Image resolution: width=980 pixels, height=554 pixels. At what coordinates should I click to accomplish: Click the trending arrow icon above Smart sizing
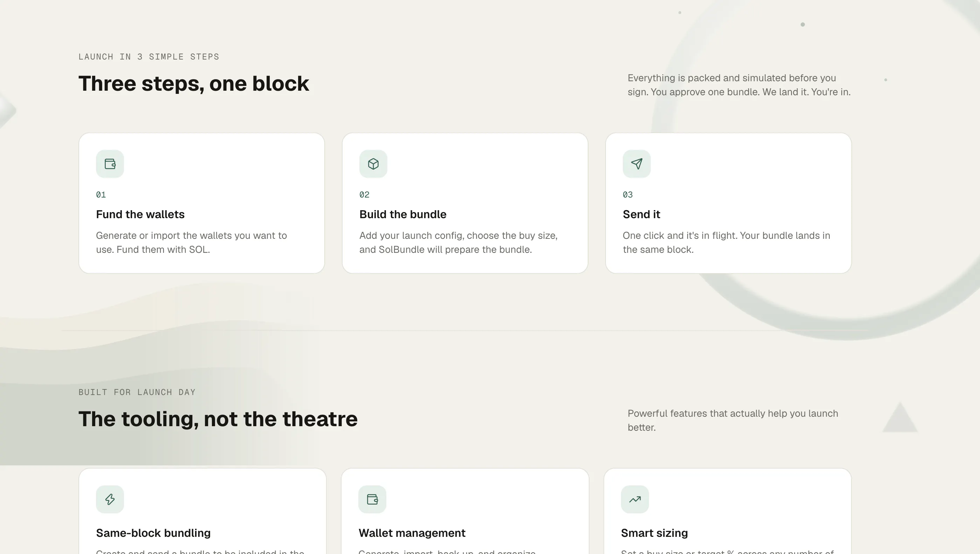pyautogui.click(x=635, y=499)
